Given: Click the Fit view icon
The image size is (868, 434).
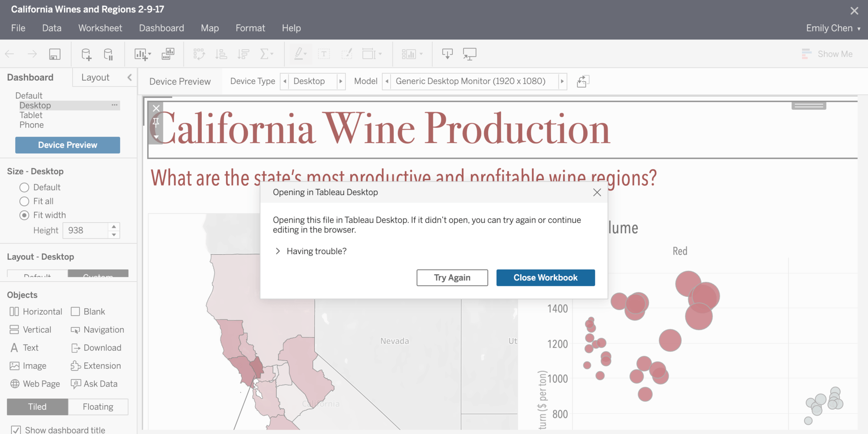Looking at the screenshot, I should coord(372,54).
